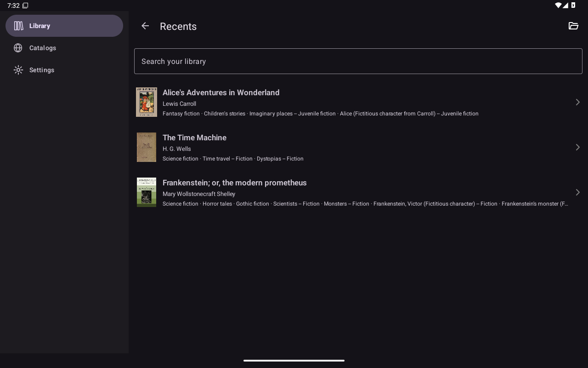
Task: Open The Time Machine cover thumbnail
Action: coord(147,147)
